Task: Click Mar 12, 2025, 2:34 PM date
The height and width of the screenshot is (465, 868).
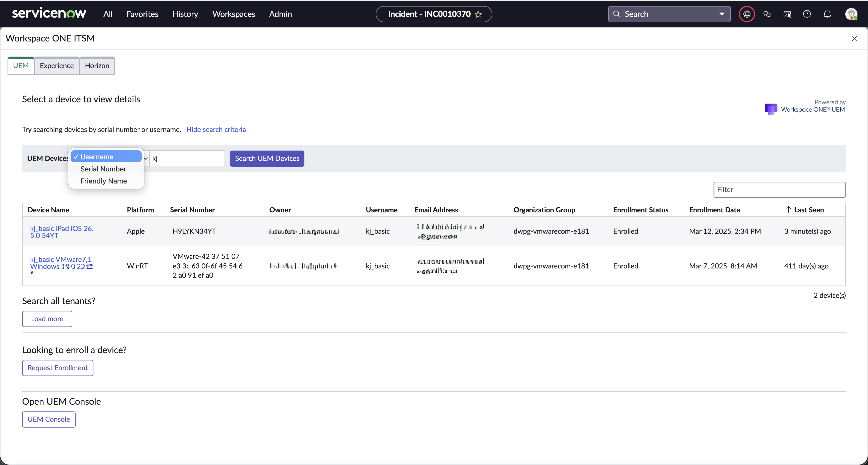Action: [725, 231]
